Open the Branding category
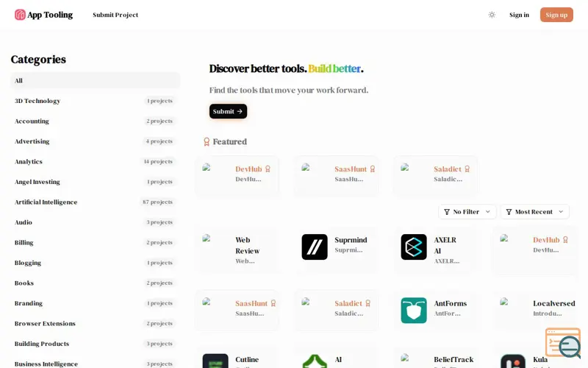Screen dimensions: 588x368 pos(96,303)
